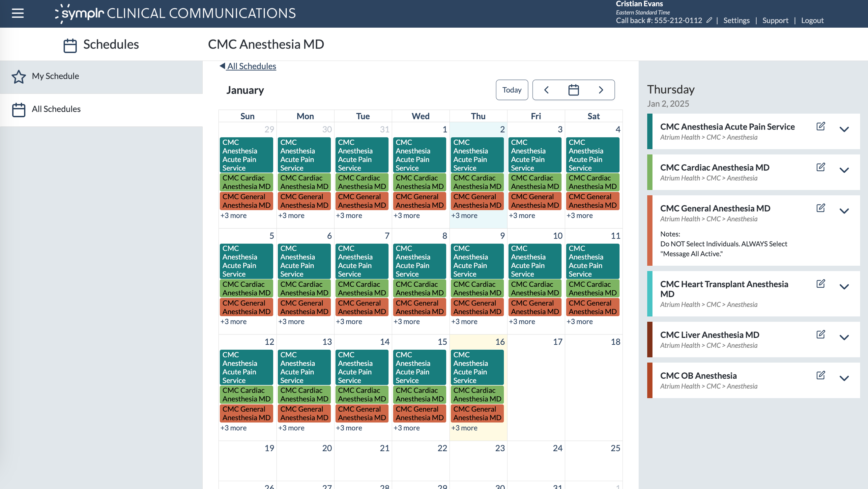Click the Thu column header
868x489 pixels.
478,116
